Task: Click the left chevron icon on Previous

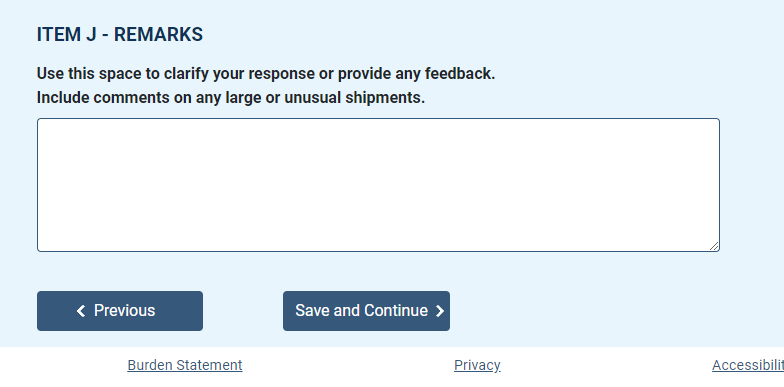Action: pyautogui.click(x=81, y=311)
